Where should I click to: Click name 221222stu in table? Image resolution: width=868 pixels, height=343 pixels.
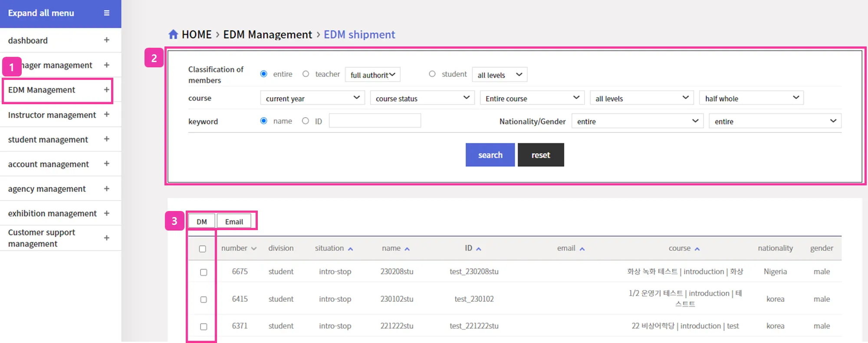click(x=397, y=326)
